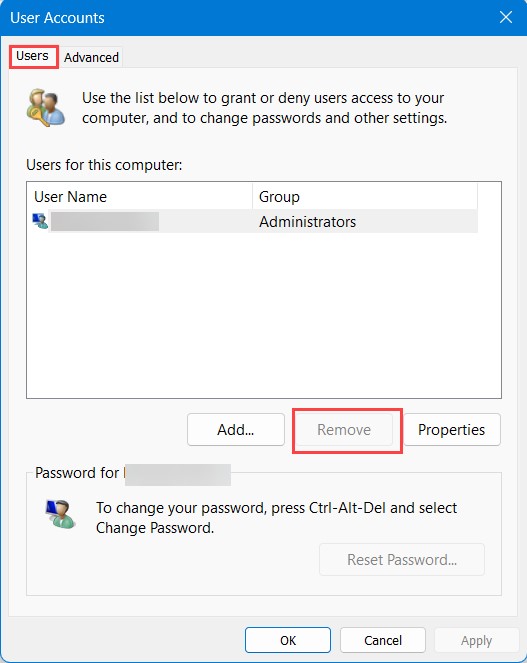
Task: Click the empty area of the users list
Action: point(264,315)
